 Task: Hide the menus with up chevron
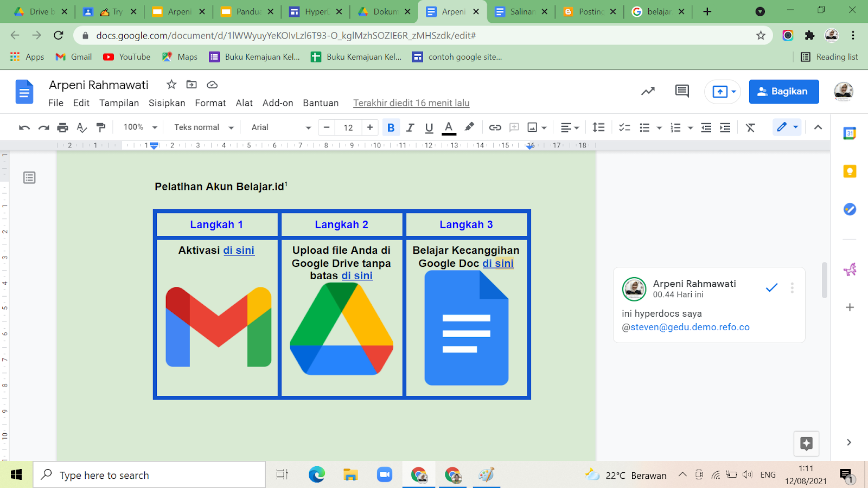click(818, 127)
